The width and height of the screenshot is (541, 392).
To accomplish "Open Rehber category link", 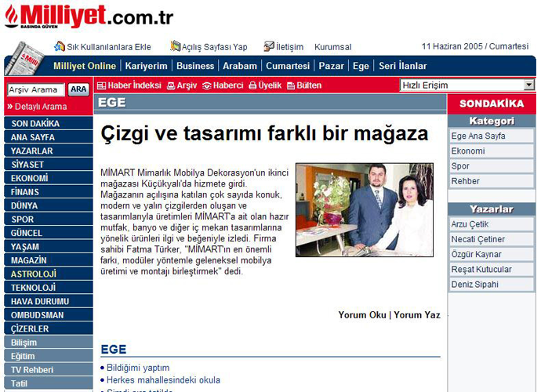I will coord(492,181).
